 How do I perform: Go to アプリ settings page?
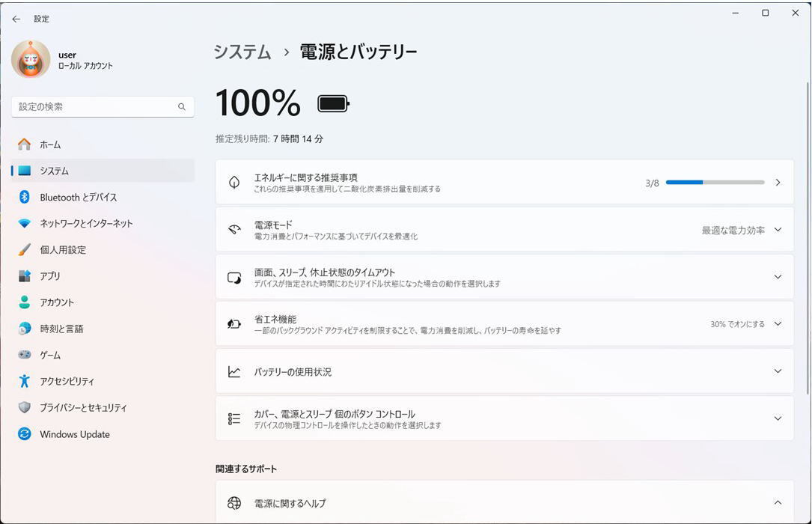pyautogui.click(x=50, y=275)
